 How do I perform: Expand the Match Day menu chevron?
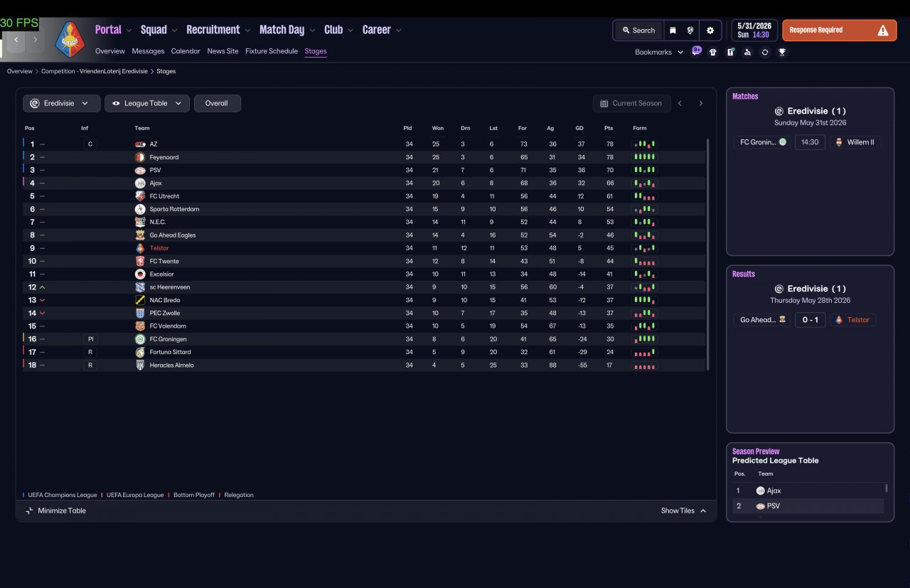[312, 31]
